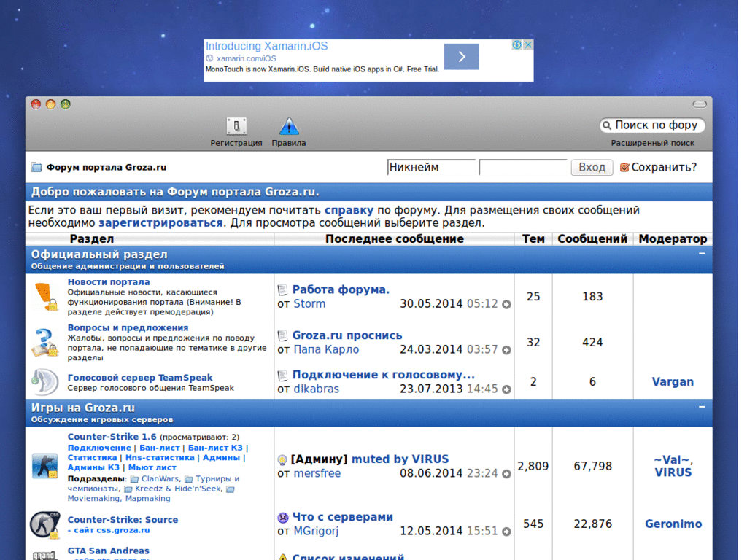Click the post icon beside Работа форума
The width and height of the screenshot is (747, 560).
[282, 289]
